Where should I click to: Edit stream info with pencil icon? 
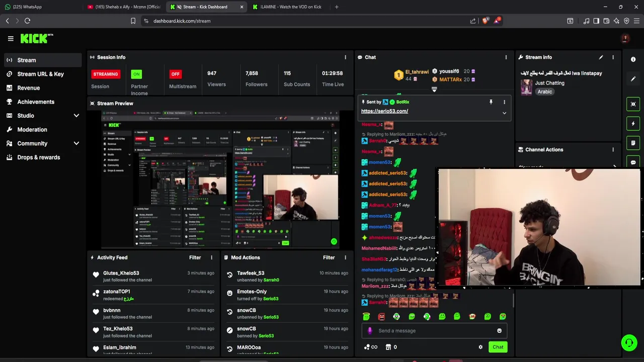click(x=601, y=57)
